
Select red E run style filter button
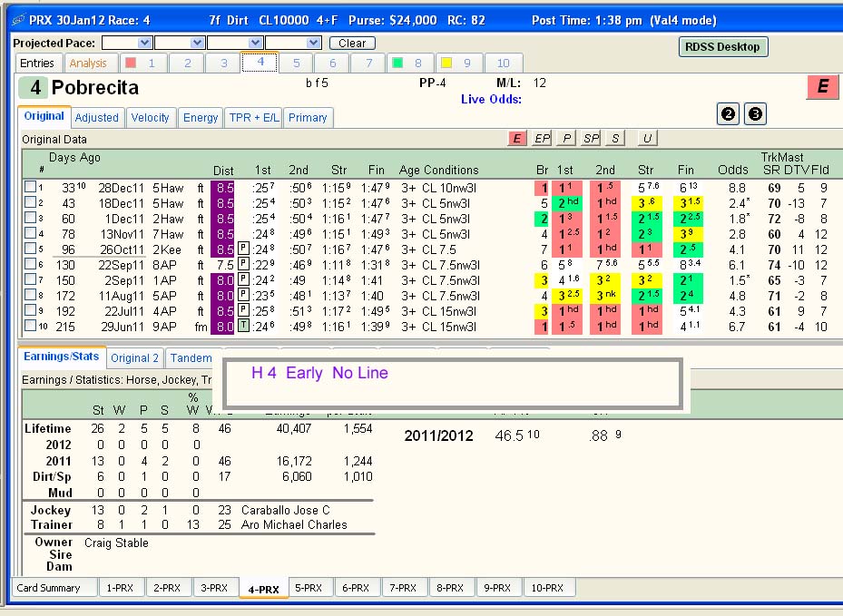[516, 138]
